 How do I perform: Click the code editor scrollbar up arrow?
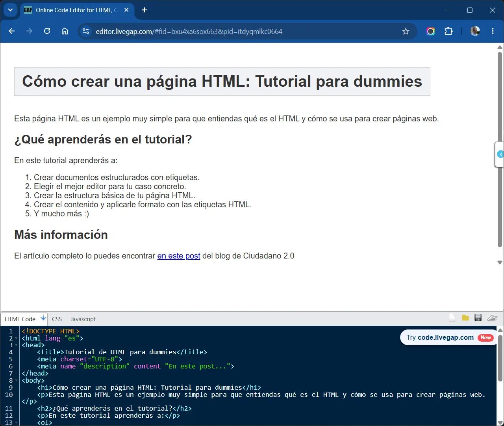(500, 330)
